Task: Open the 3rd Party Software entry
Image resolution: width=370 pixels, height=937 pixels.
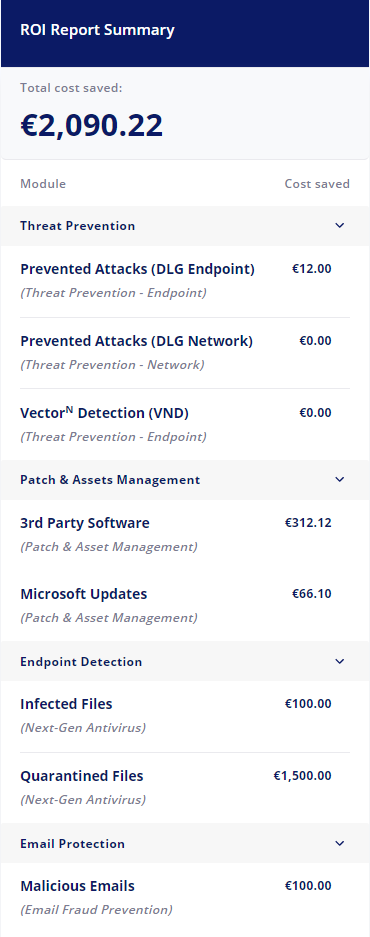Action: pos(185,534)
